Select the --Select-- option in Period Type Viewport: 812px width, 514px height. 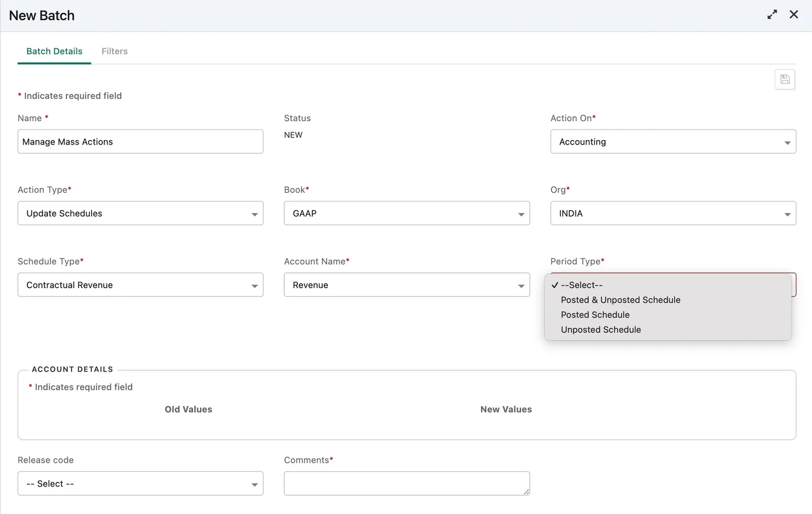(x=667, y=285)
